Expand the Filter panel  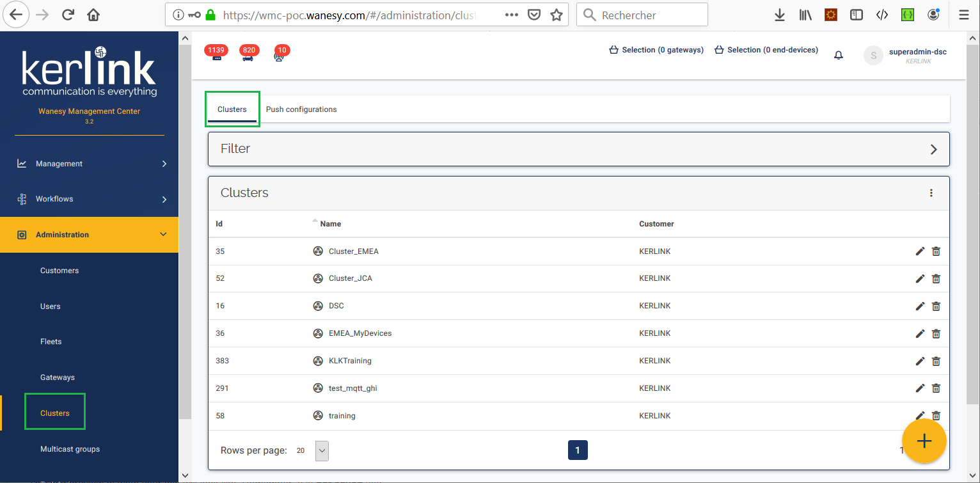coord(933,149)
